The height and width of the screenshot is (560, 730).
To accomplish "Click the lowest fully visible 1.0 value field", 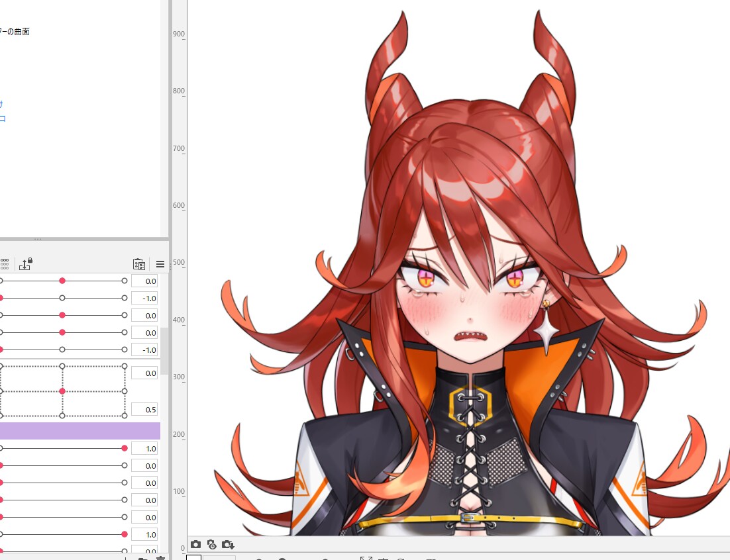I will pos(145,534).
